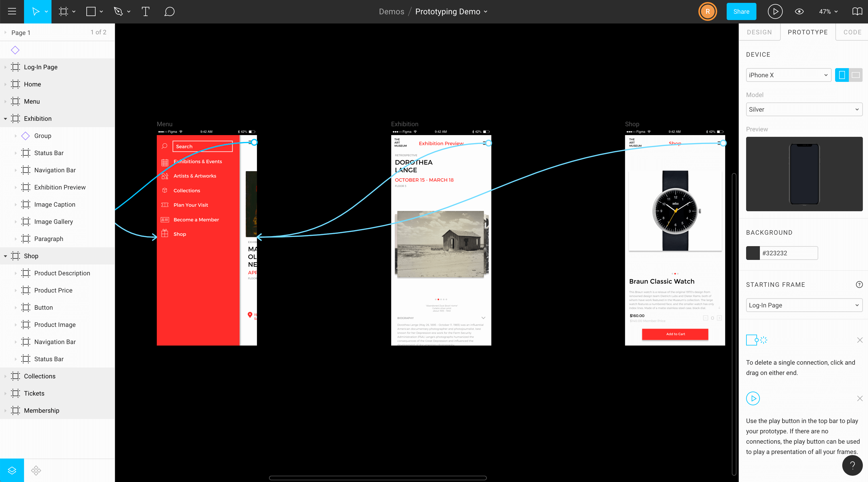
Task: Click the Collections layer in sidebar
Action: (39, 376)
